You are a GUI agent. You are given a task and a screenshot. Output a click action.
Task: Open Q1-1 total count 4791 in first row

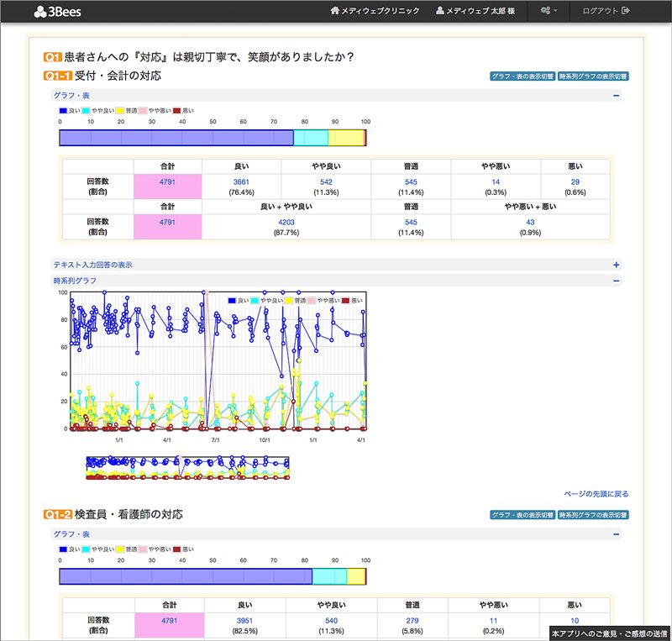[x=167, y=181]
